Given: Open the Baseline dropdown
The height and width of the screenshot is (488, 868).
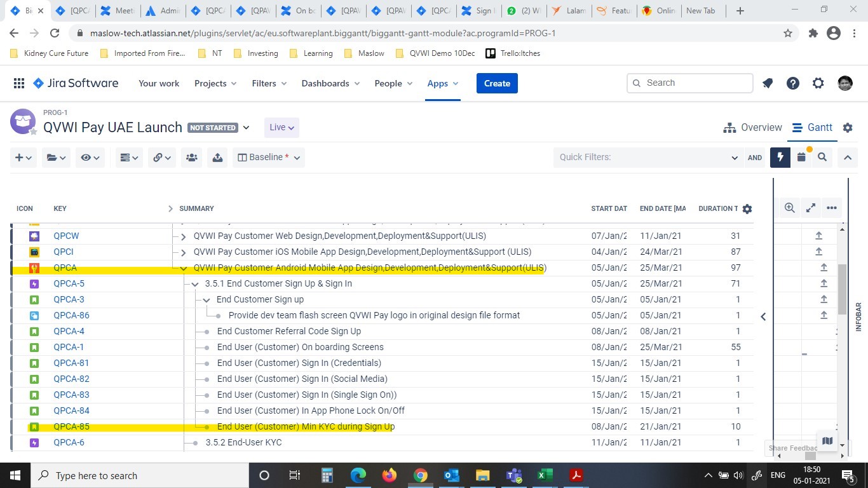Looking at the screenshot, I should tap(269, 157).
